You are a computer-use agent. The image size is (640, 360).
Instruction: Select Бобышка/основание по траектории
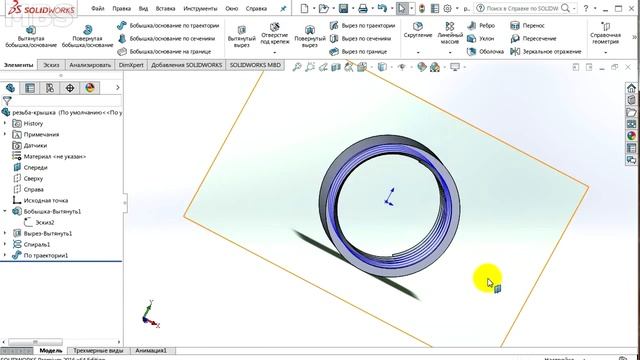pyautogui.click(x=168, y=25)
